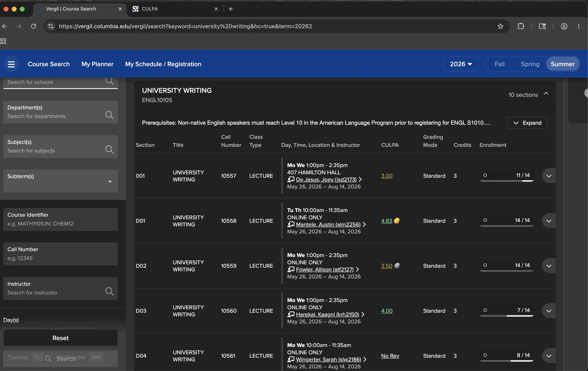Viewport: 588px width, 371px height.
Task: Open the 4.83 CULPA rating link
Action: (x=387, y=221)
